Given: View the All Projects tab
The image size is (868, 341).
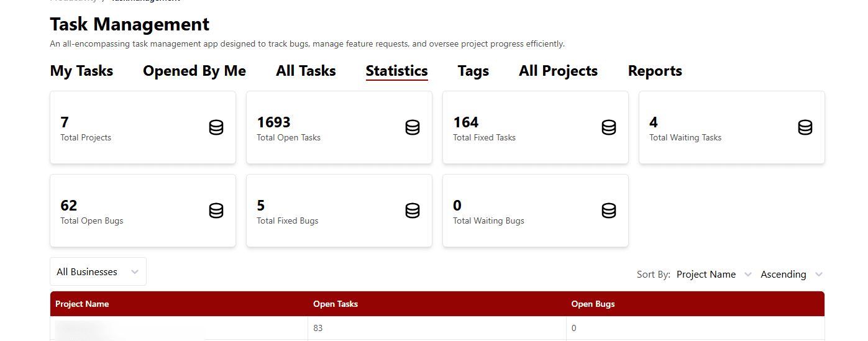Looking at the screenshot, I should coord(559,71).
